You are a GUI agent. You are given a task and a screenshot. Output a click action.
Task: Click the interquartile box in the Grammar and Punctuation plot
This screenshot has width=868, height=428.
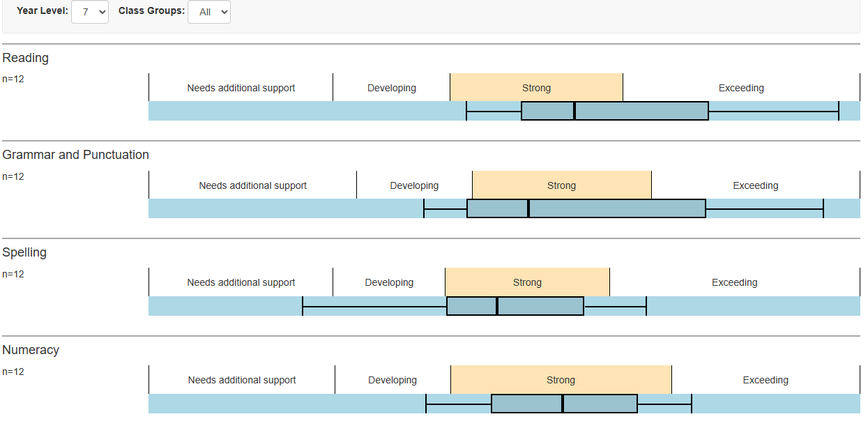(x=586, y=208)
